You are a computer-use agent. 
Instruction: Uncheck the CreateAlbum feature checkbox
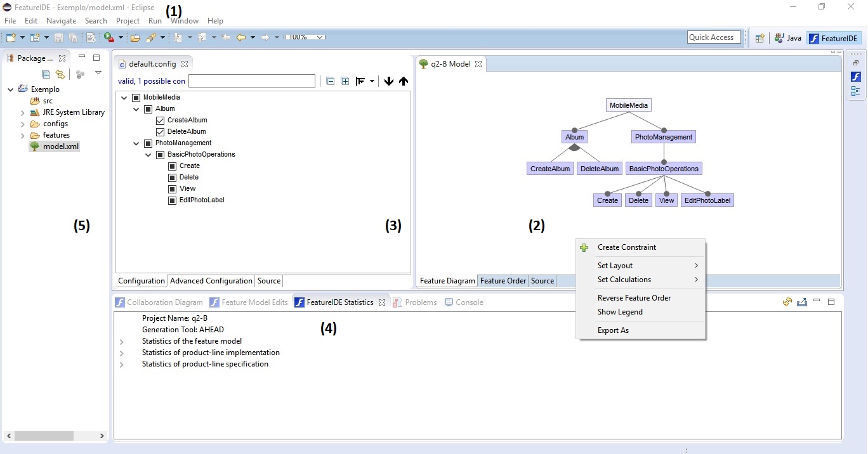coord(161,120)
